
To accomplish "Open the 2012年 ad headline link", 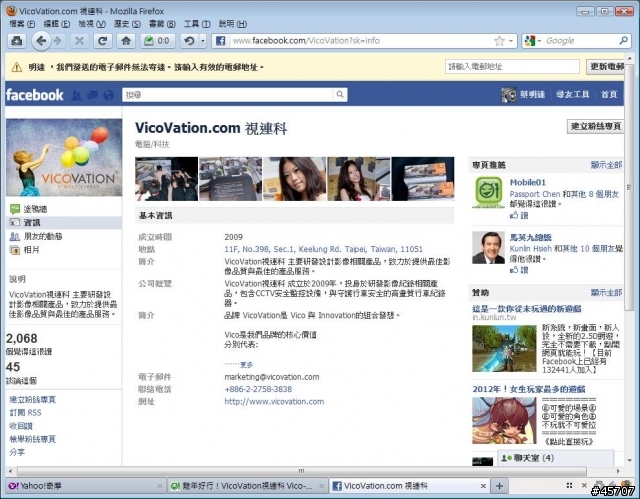I will 529,389.
